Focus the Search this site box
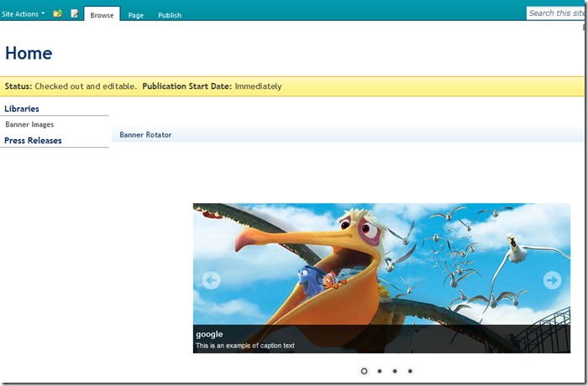The width and height of the screenshot is (588, 386). click(x=556, y=13)
